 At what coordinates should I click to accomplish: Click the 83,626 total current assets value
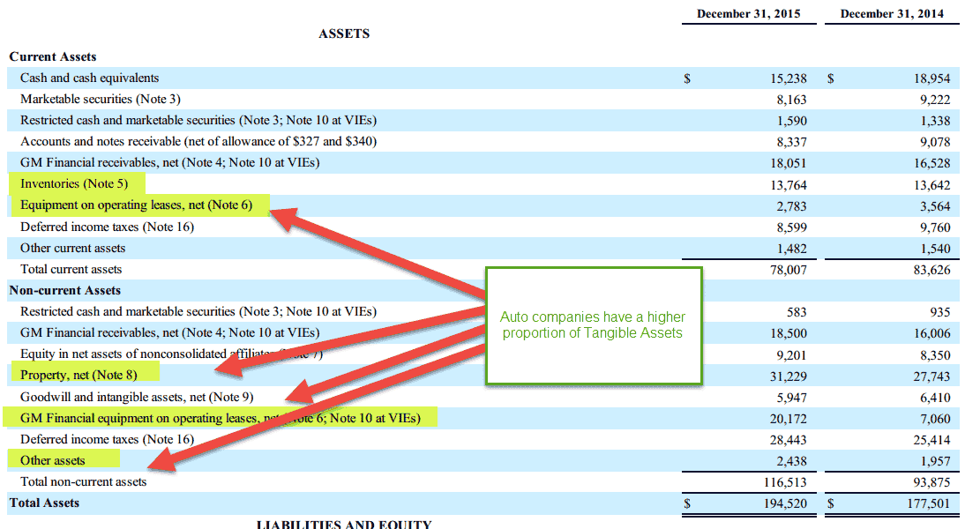[931, 271]
